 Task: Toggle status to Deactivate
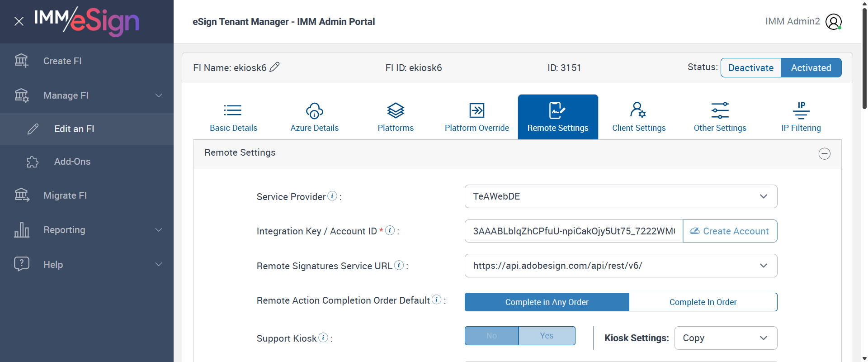tap(750, 68)
